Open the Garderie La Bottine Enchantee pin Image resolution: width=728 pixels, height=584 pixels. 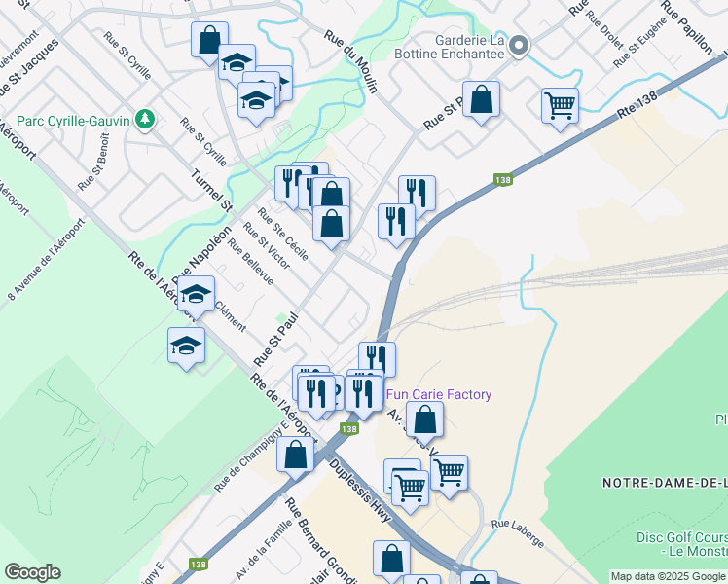(x=520, y=46)
